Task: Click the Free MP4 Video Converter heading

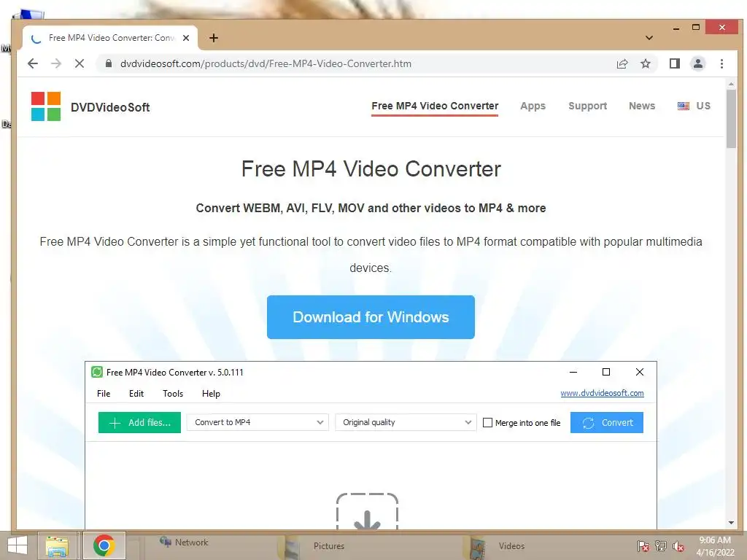Action: click(371, 169)
